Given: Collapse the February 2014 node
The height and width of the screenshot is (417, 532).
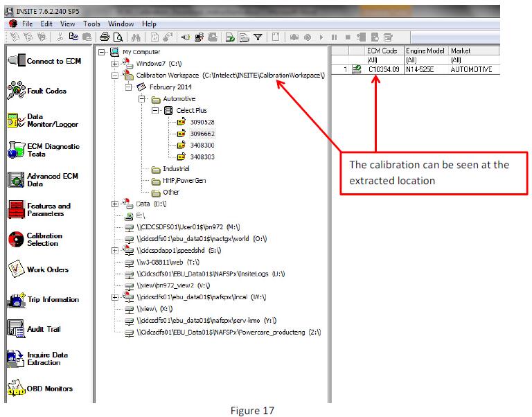Looking at the screenshot, I should coord(128,87).
